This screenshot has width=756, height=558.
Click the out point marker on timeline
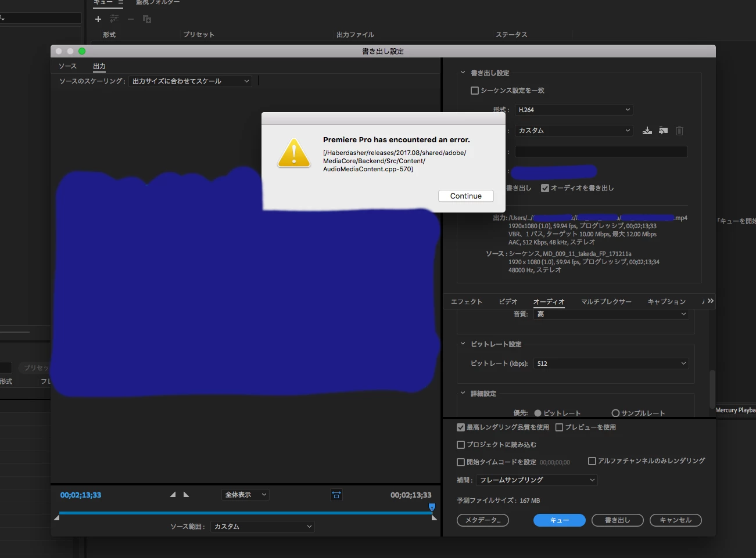coord(434,517)
